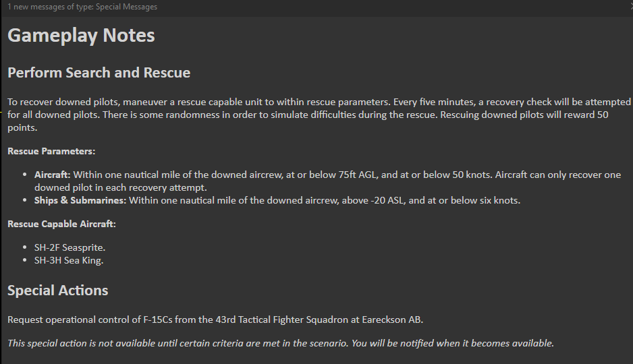Click '43rd Tactical Fighter Squadron' text
The width and height of the screenshot is (633, 364).
282,320
